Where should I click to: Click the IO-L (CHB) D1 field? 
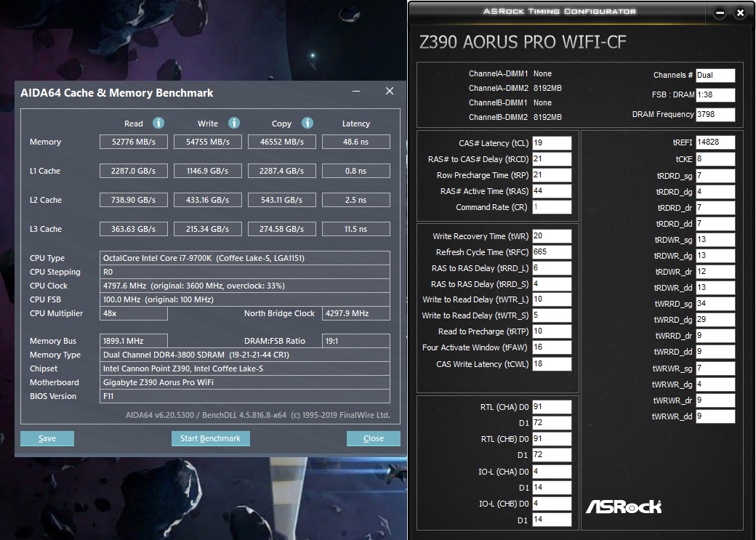click(552, 520)
